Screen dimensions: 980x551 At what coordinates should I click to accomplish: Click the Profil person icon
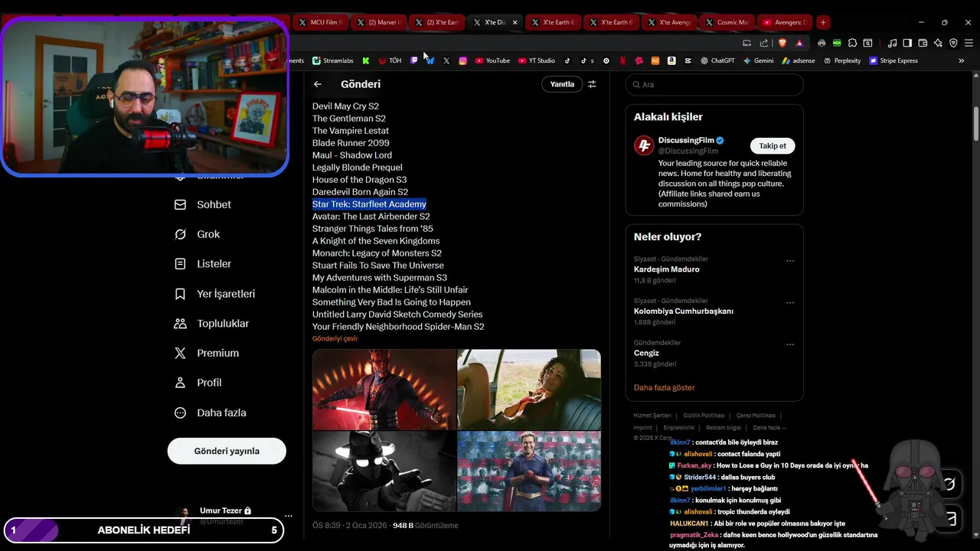[180, 383]
